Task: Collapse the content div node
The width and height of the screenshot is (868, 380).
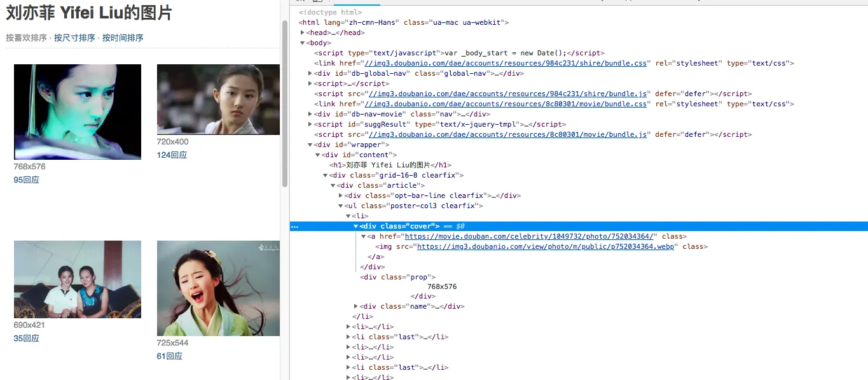Action: [x=318, y=155]
